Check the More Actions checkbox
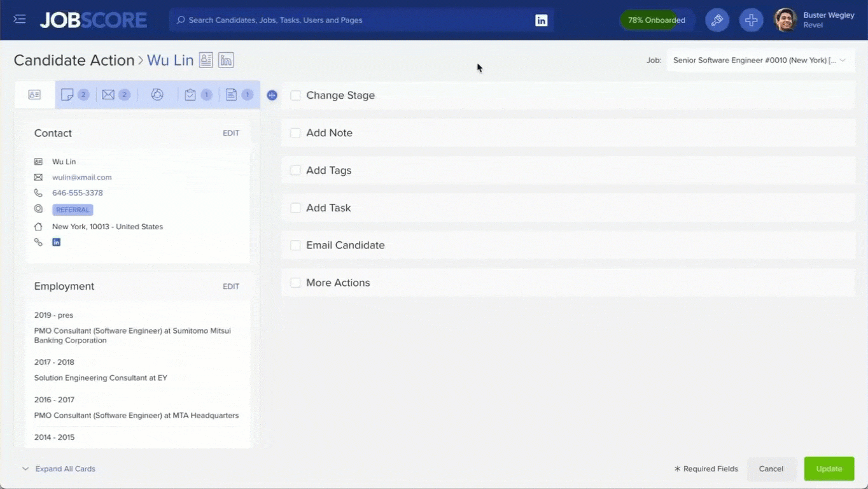Image resolution: width=868 pixels, height=489 pixels. click(x=295, y=283)
